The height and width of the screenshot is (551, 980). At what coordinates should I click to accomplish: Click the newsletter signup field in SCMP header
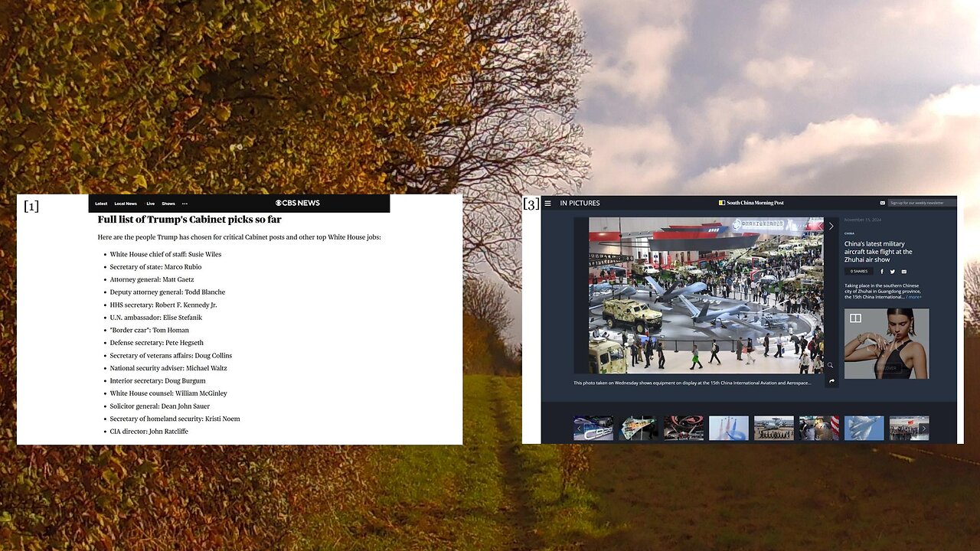click(922, 203)
